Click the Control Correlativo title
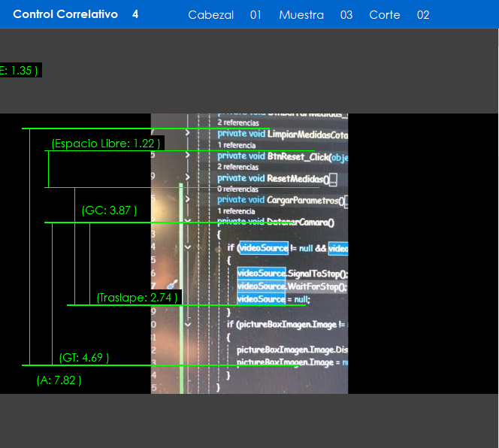Viewport: 499px width, 448px height. (65, 14)
